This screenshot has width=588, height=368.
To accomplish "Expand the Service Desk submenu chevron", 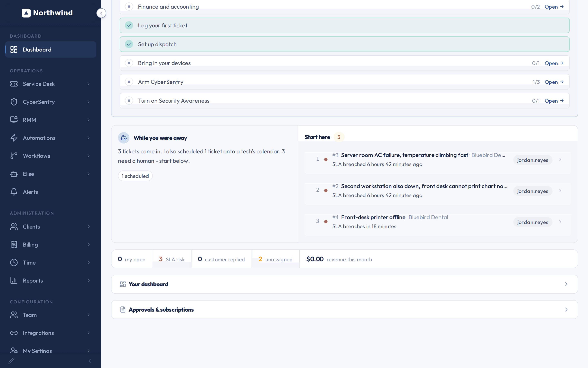I will (89, 84).
